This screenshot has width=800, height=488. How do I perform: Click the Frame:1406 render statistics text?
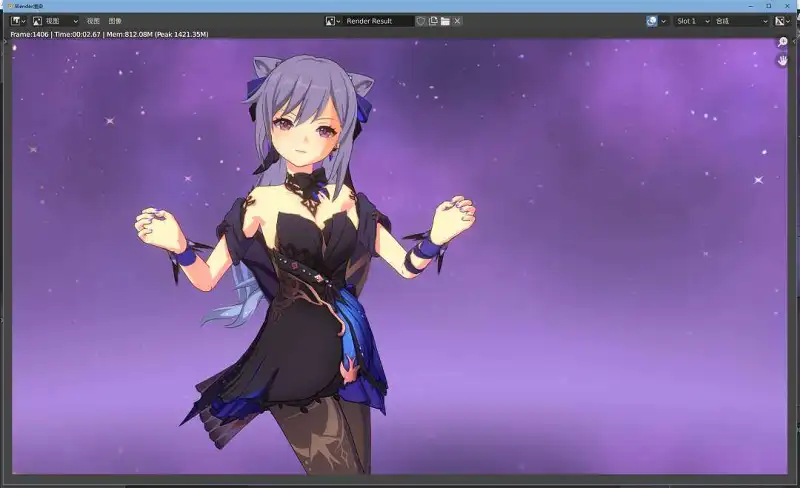click(109, 34)
